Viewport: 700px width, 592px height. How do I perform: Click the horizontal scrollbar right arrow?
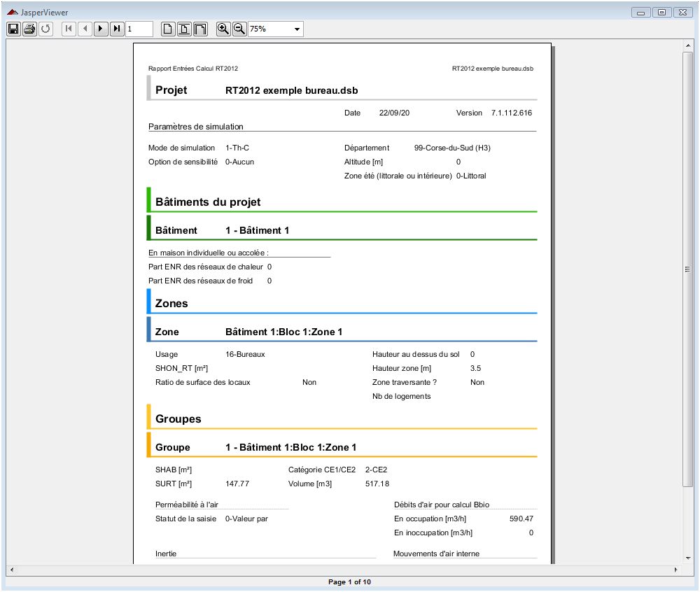click(x=676, y=570)
